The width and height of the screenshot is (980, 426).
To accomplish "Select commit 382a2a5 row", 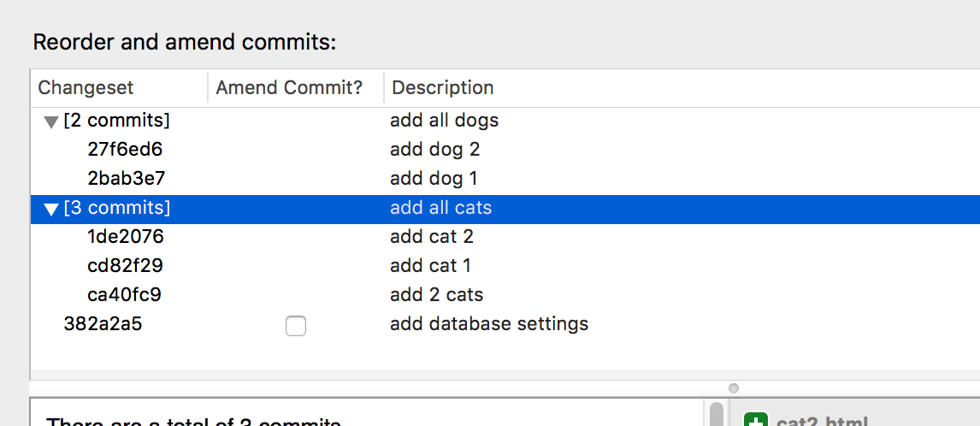I will [x=103, y=324].
